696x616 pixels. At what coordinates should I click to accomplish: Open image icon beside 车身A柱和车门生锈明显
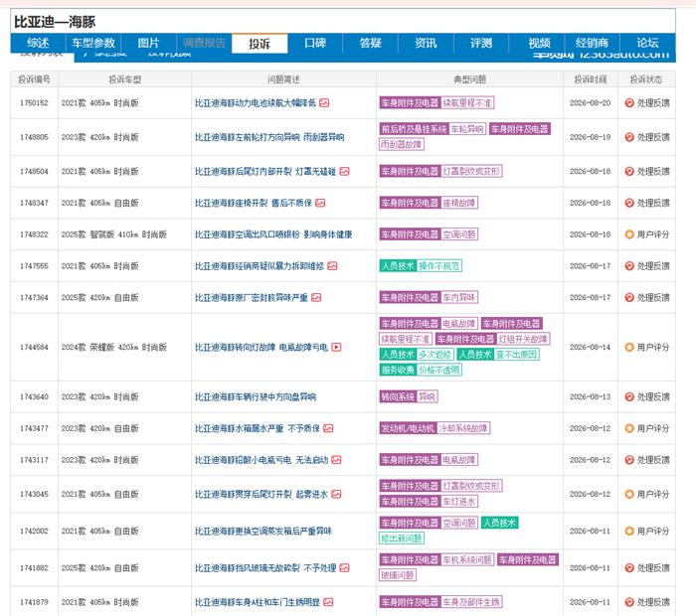click(x=328, y=602)
